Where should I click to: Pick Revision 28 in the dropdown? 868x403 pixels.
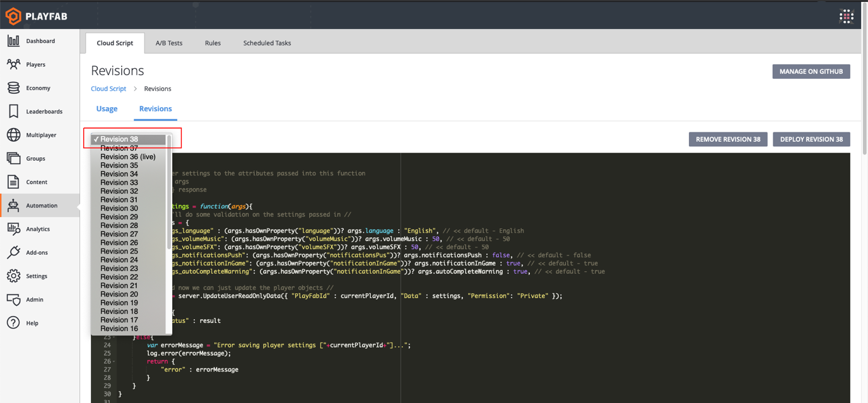point(128,225)
